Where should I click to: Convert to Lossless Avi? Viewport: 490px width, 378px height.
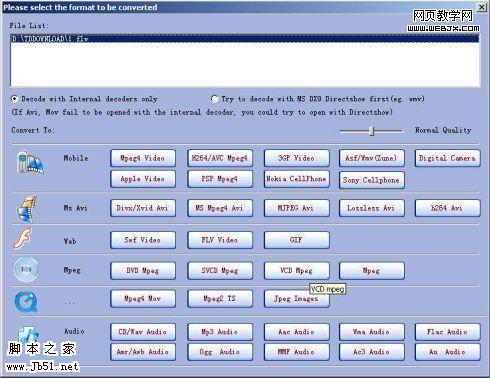[x=372, y=208]
